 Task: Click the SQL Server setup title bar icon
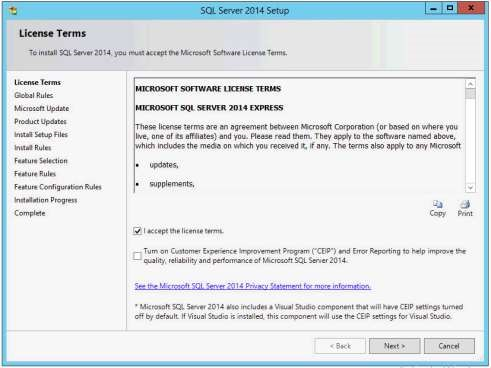coord(13,11)
